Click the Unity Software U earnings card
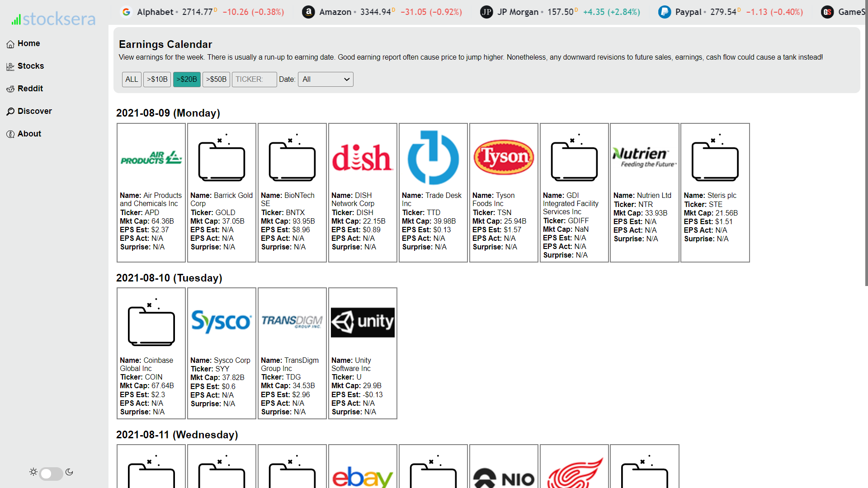868x488 pixels. (362, 353)
